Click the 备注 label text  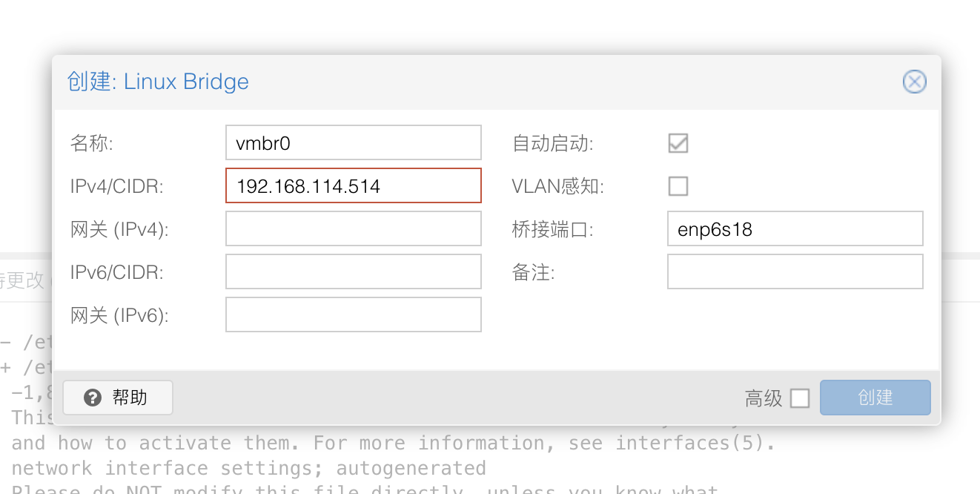point(533,272)
